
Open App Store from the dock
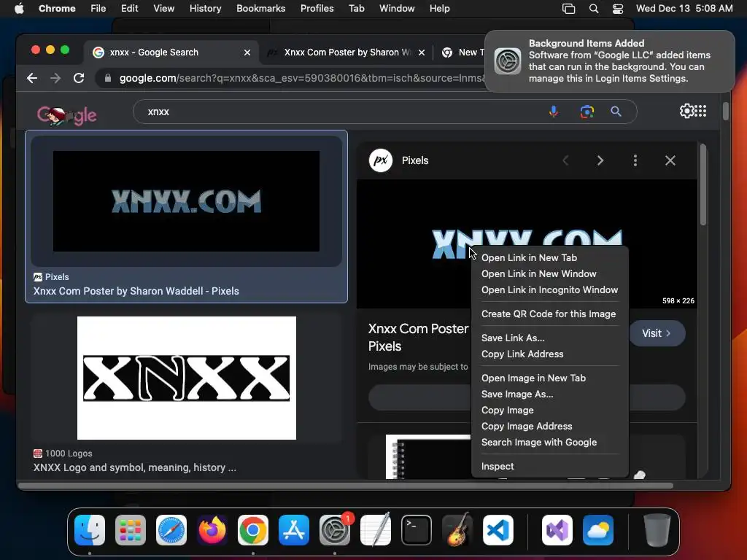click(x=294, y=530)
